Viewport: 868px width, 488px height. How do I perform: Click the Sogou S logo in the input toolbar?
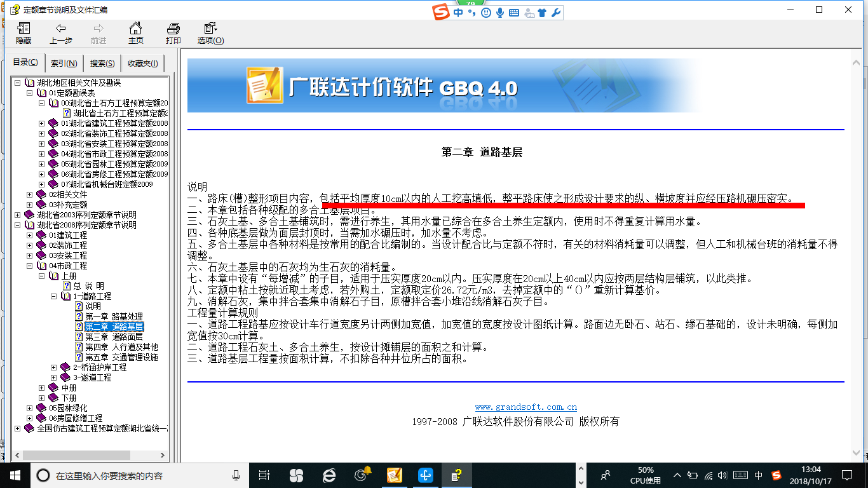coord(441,13)
